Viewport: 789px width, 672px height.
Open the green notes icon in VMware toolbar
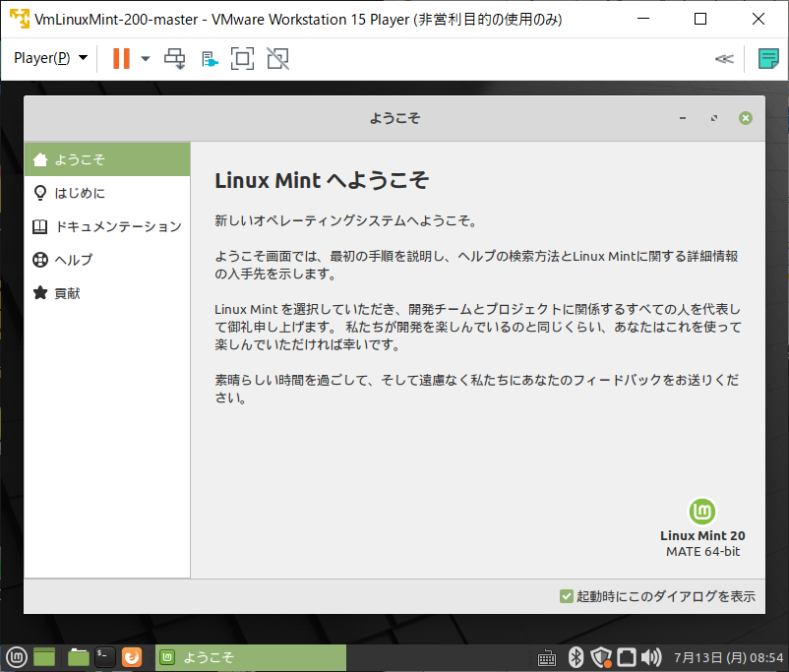coord(768,58)
